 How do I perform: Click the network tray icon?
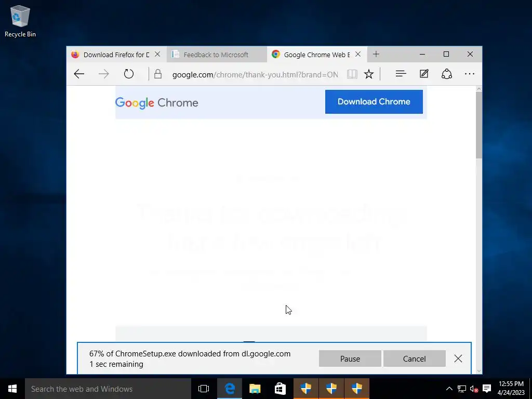[462, 389]
